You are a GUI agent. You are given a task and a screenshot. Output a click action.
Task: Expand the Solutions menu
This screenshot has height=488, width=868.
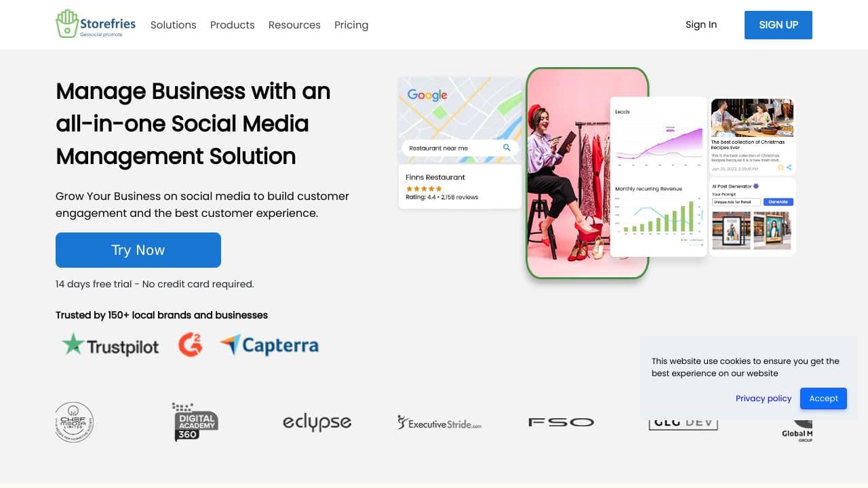(x=173, y=25)
